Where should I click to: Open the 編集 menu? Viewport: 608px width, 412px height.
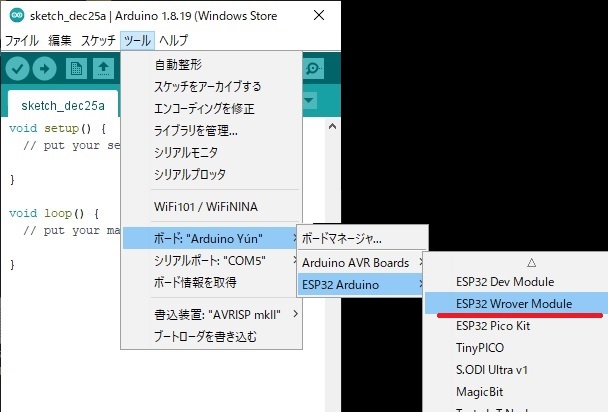pyautogui.click(x=60, y=40)
